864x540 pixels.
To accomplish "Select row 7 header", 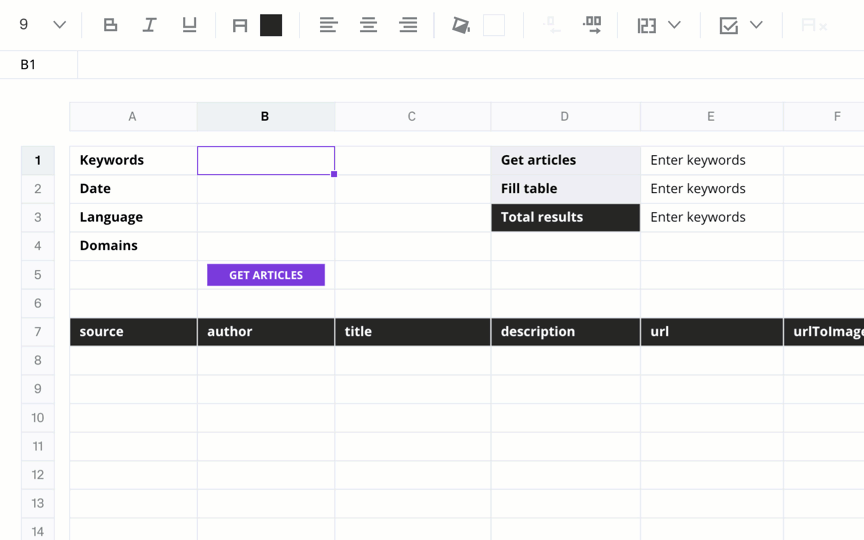I will click(37, 332).
